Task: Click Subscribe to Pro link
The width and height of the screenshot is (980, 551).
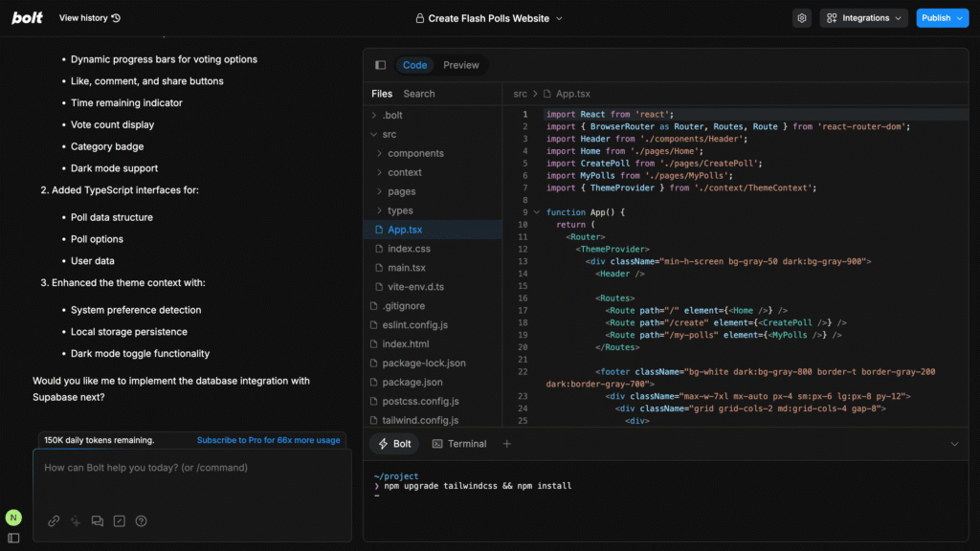Action: tap(268, 440)
